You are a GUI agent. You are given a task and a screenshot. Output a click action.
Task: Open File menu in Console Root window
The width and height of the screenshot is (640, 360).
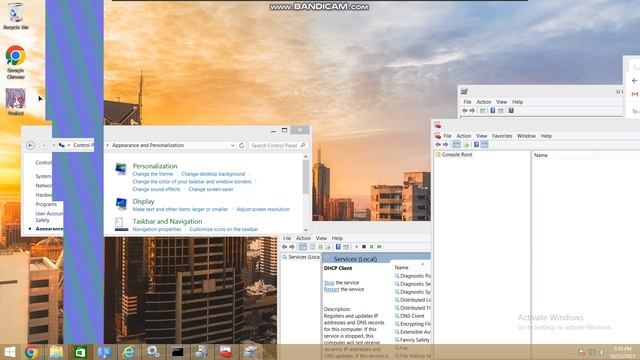447,136
